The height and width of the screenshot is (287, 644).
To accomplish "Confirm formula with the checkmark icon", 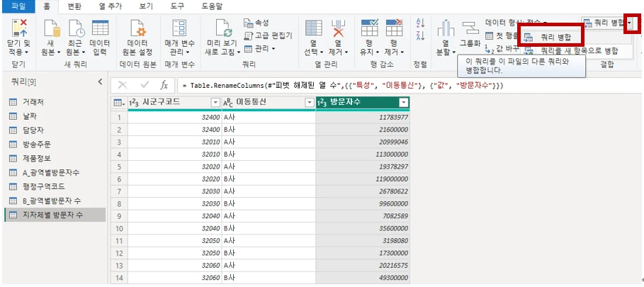I will coord(144,85).
